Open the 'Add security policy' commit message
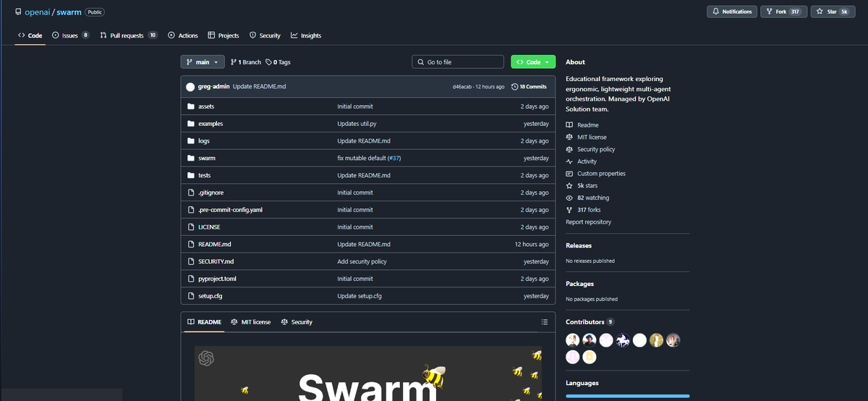This screenshot has height=401, width=868. point(362,261)
